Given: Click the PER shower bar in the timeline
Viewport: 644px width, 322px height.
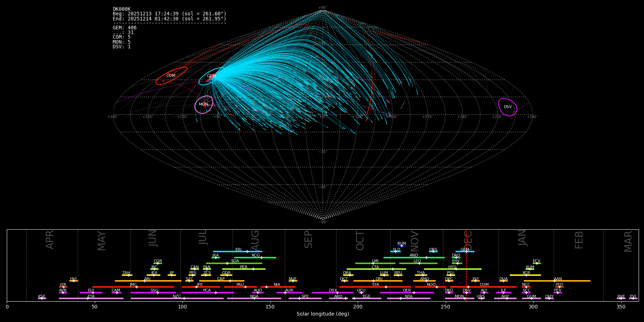Looking at the screenshot, I should (244, 269).
